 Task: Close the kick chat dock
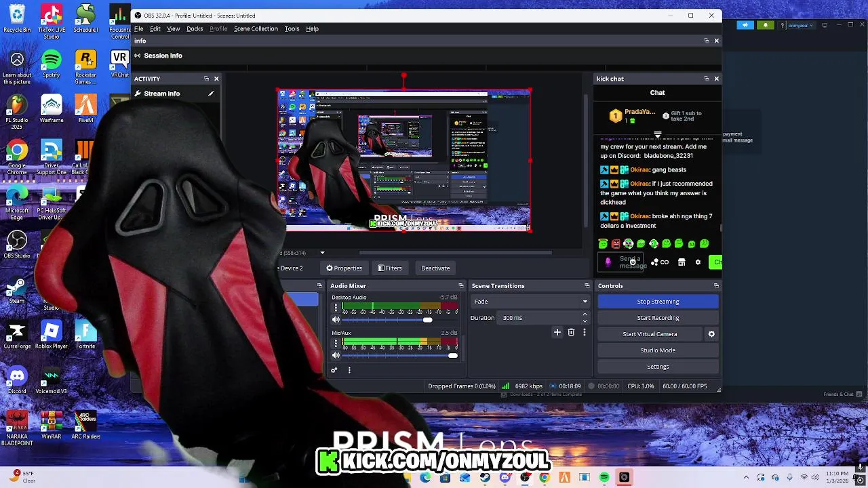click(716, 79)
